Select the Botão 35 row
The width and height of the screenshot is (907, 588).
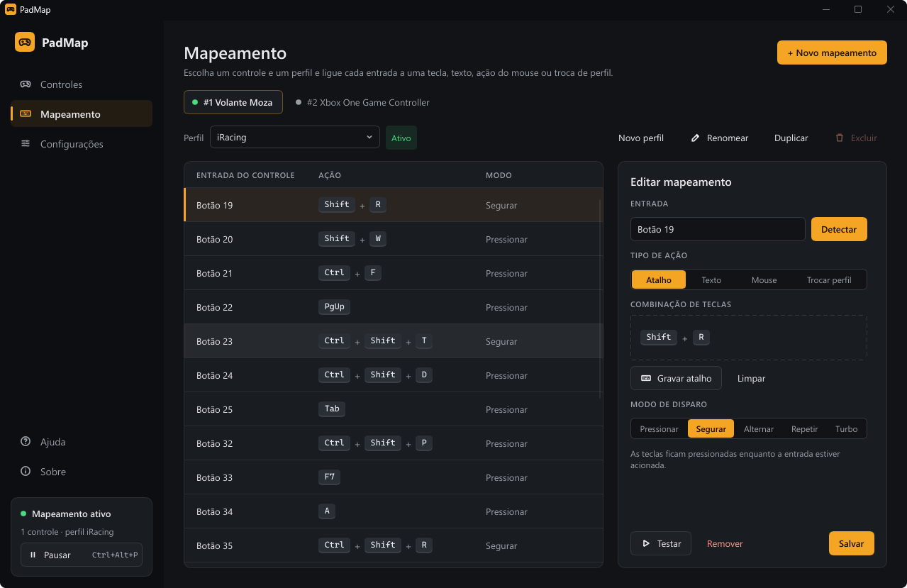click(x=394, y=545)
